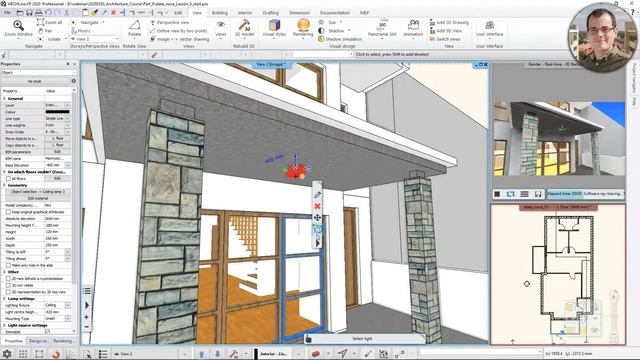Image resolution: width=640 pixels, height=360 pixels.
Task: Click the pencil edit icon in floating toolbar
Action: pos(317,195)
